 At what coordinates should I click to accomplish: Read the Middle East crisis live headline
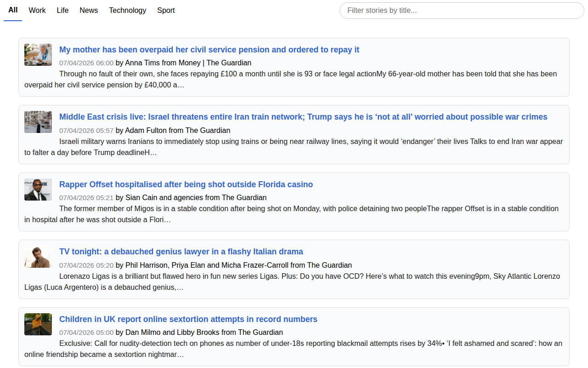tap(303, 117)
